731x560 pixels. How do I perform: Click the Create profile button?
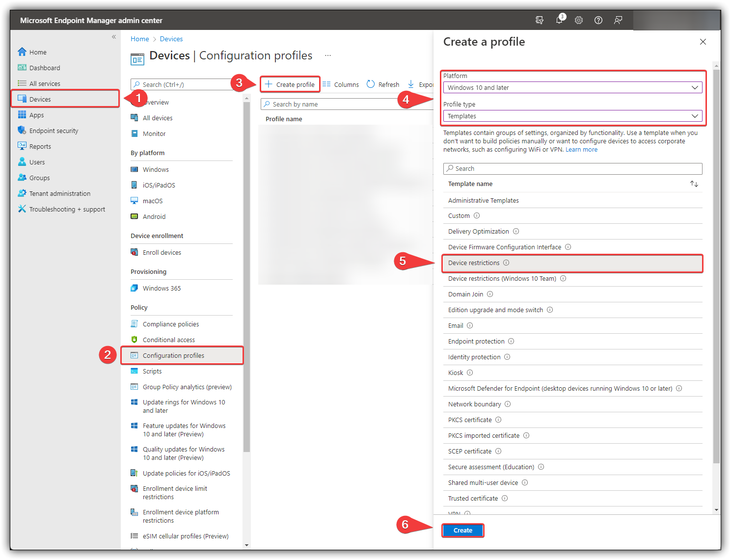coord(290,84)
